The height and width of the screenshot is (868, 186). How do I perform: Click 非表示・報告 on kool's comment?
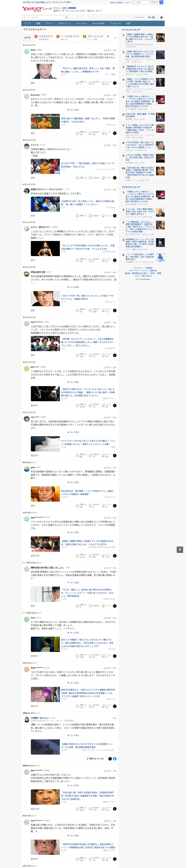click(110, 50)
